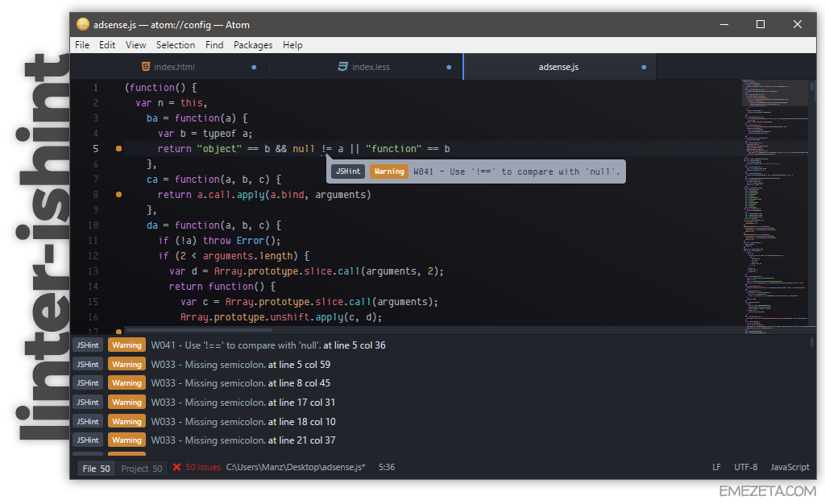Click 'arguments.length' on line 12
Viewport: 825px width, 504px height.
click(248, 256)
